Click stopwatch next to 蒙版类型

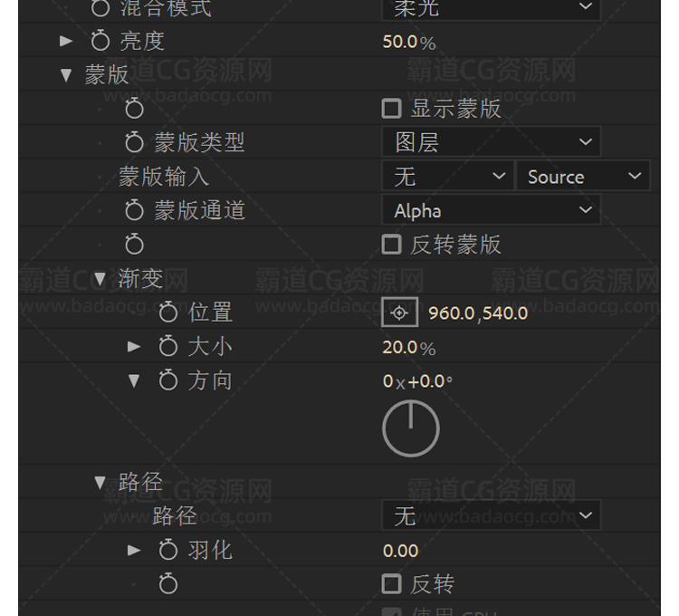coord(134,142)
